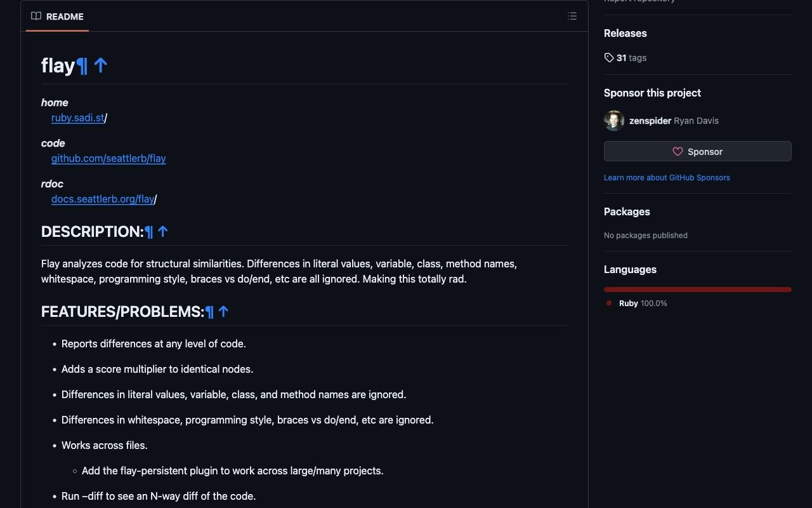Click up arrow beside flay heading

(100, 65)
